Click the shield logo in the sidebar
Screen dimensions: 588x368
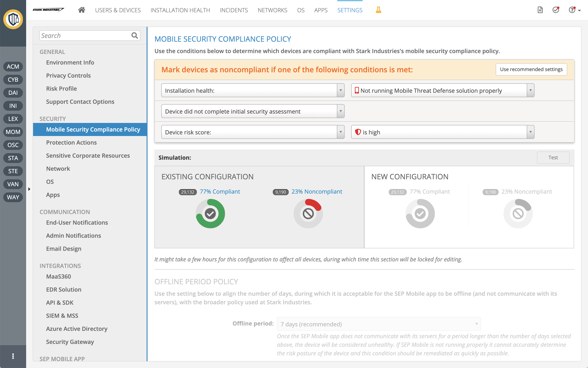point(13,19)
